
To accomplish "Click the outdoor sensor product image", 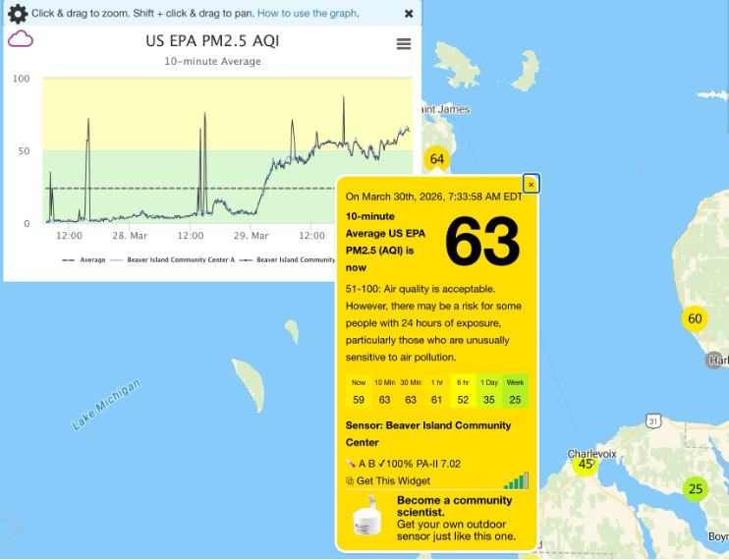I will (x=368, y=518).
